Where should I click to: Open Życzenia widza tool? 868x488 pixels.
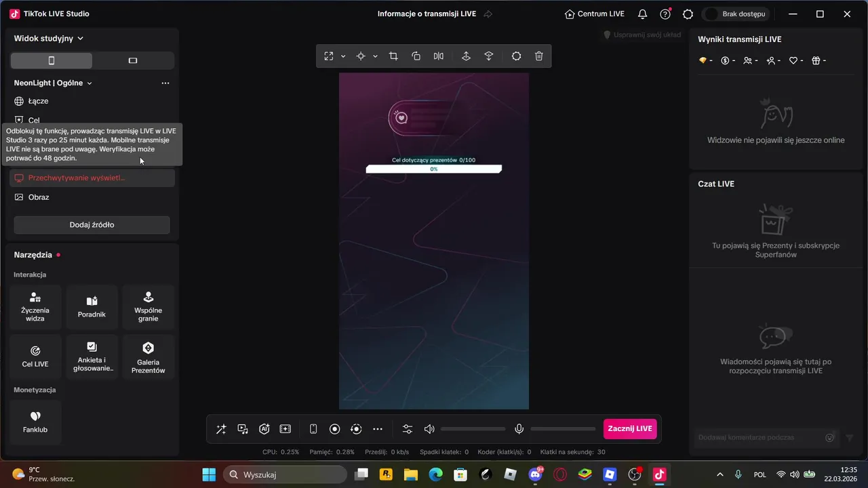tap(35, 307)
